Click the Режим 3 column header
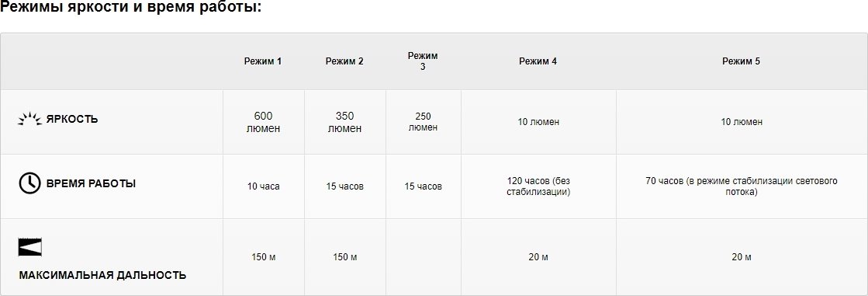Viewport: 868px width, 296px height. pyautogui.click(x=423, y=61)
